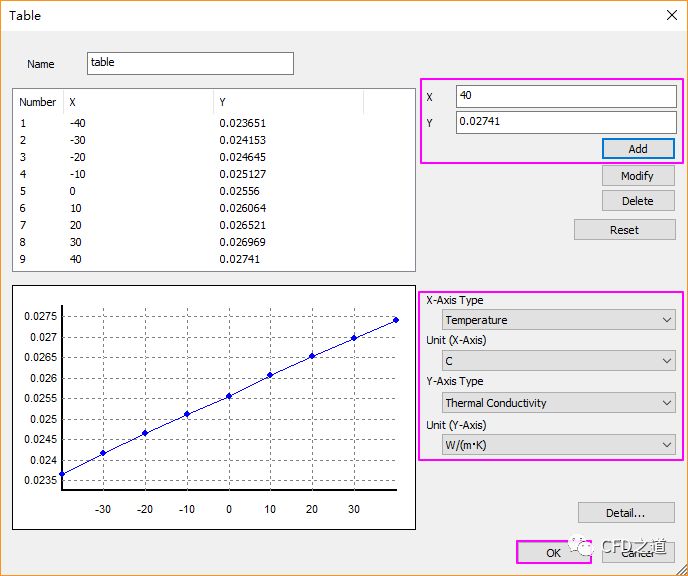Click the Modify button

[638, 175]
